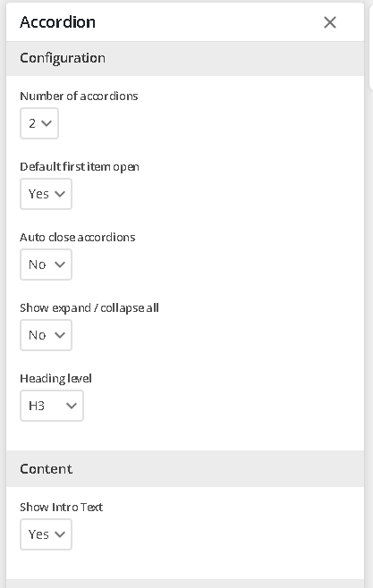Close the Accordion panel with the X
373x588 pixels.
click(x=330, y=22)
